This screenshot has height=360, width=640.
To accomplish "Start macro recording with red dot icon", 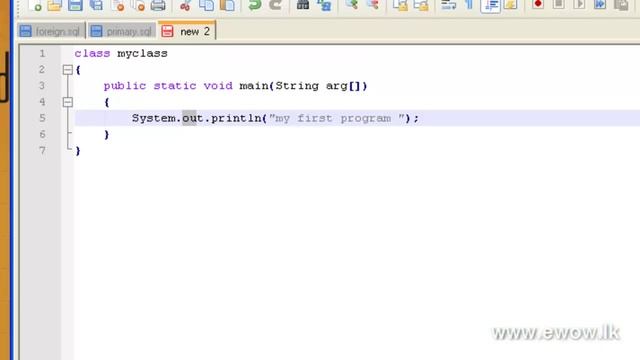I will tap(538, 4).
